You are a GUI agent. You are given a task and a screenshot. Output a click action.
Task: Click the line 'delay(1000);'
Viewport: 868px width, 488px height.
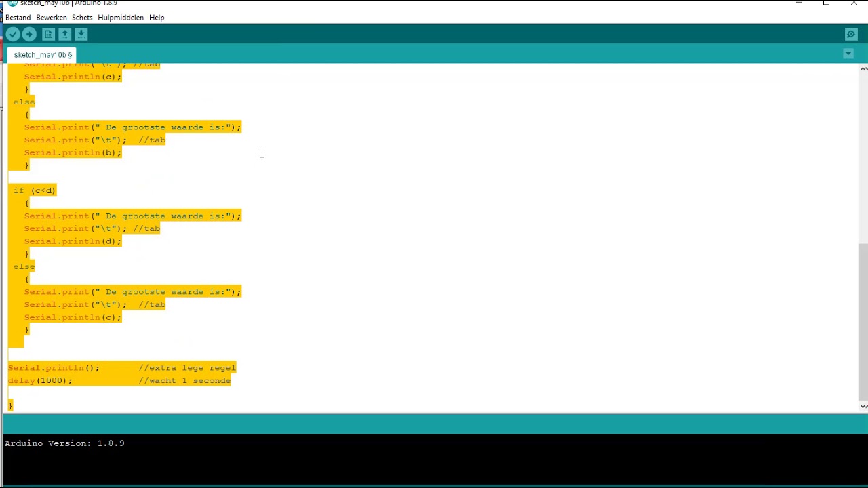pyautogui.click(x=40, y=380)
